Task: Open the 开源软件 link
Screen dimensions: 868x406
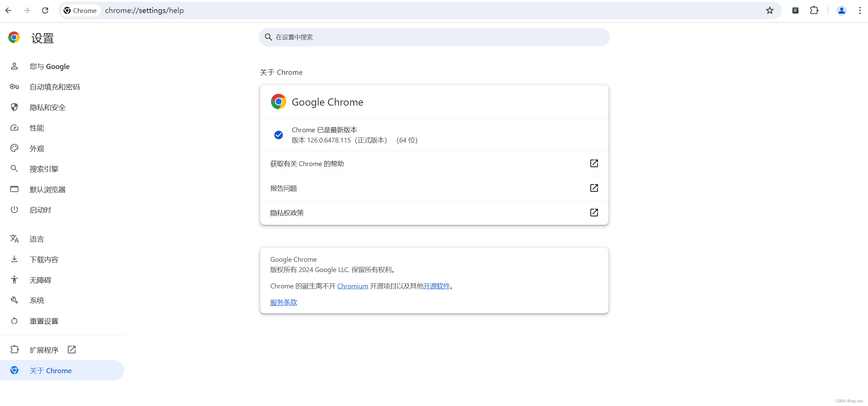Action: (x=436, y=286)
